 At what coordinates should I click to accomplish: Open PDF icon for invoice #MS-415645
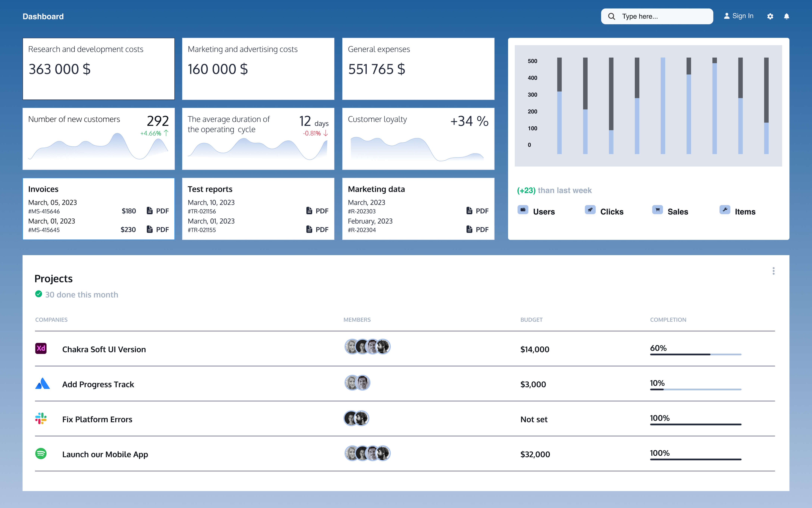point(150,229)
